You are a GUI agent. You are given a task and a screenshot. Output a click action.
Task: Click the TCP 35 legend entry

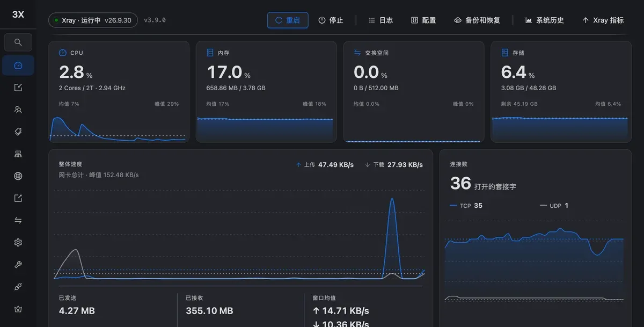[466, 206]
